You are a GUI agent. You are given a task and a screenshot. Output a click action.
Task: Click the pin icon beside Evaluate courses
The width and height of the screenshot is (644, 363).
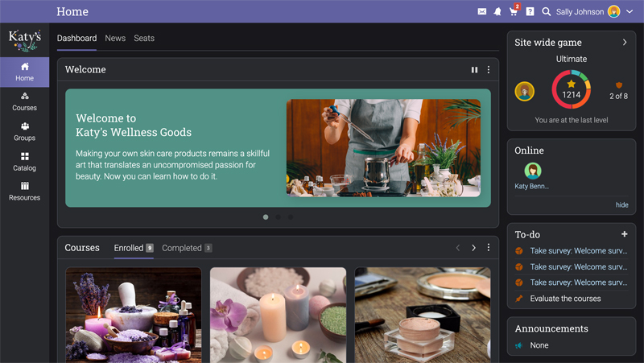tap(519, 299)
